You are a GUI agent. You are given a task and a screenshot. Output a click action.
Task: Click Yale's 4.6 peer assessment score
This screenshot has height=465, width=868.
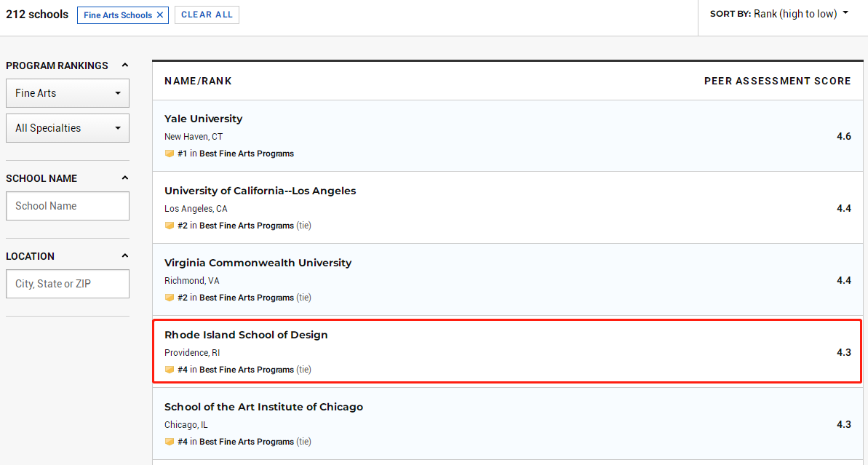click(844, 136)
